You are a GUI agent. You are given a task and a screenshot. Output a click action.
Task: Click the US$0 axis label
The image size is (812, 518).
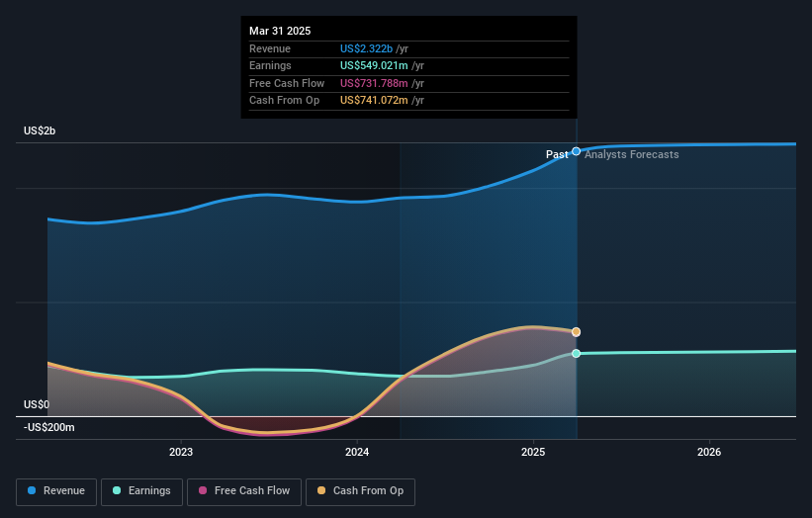(x=37, y=404)
